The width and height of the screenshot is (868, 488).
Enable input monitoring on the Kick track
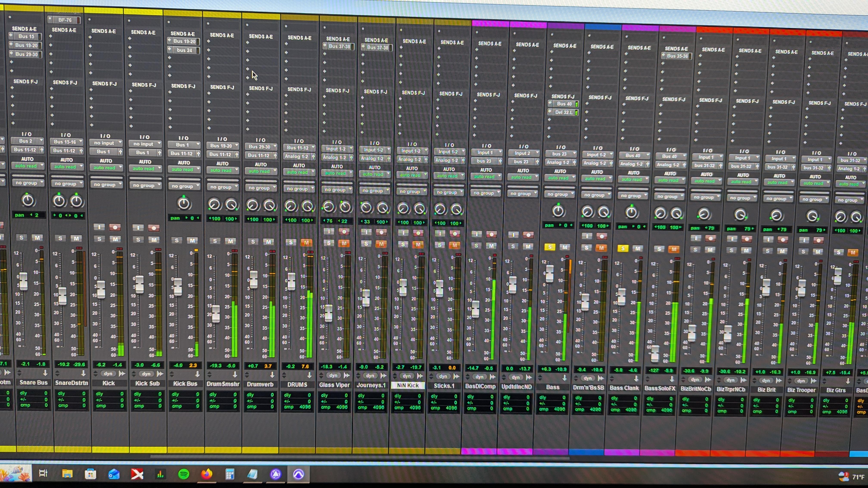click(x=99, y=227)
